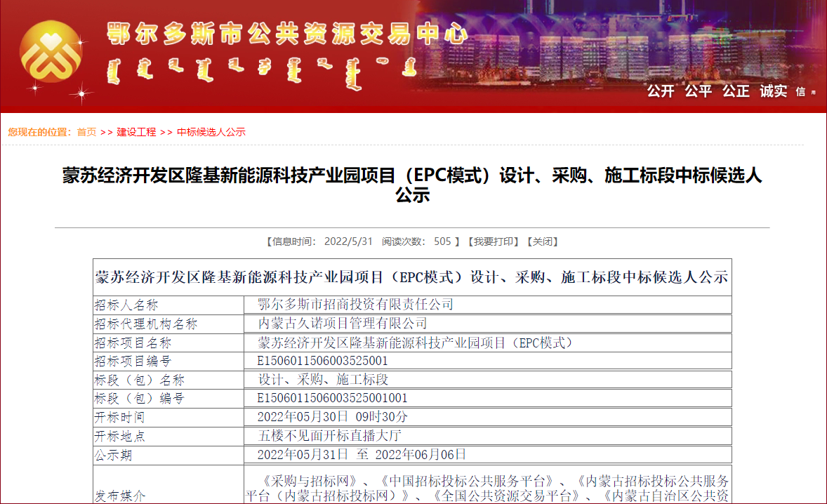
Task: Click the main article headline text
Action: [x=412, y=185]
